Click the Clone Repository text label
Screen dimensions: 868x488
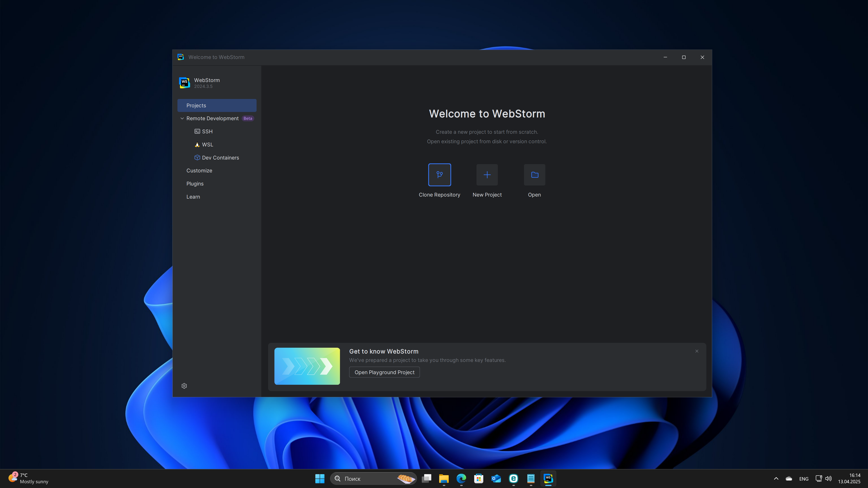pos(439,195)
